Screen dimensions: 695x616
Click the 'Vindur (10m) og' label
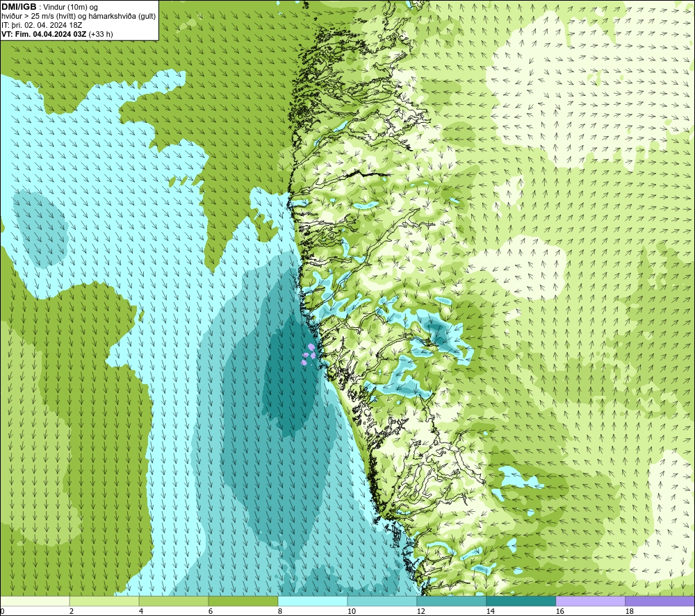[70, 8]
